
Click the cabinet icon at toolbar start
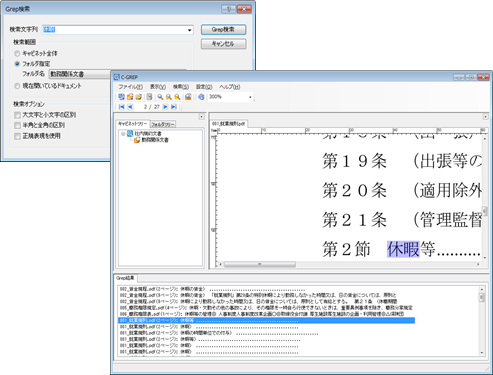(121, 97)
